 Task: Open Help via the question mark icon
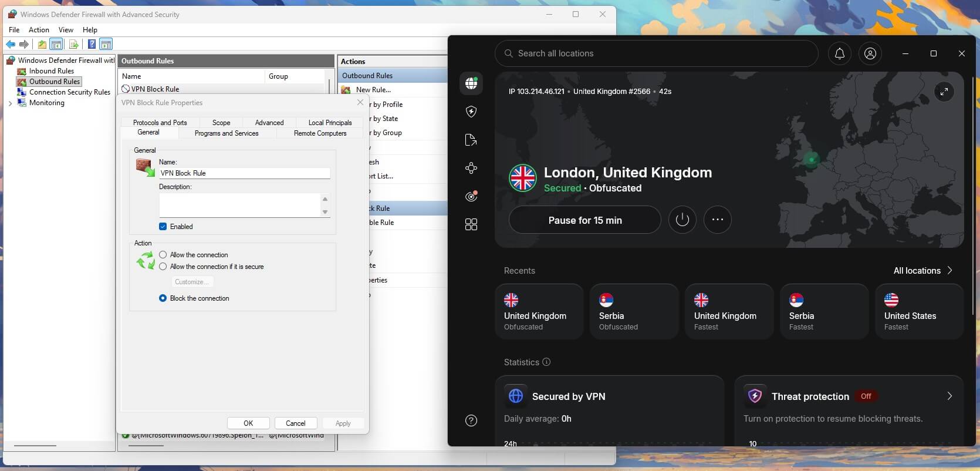click(x=92, y=44)
